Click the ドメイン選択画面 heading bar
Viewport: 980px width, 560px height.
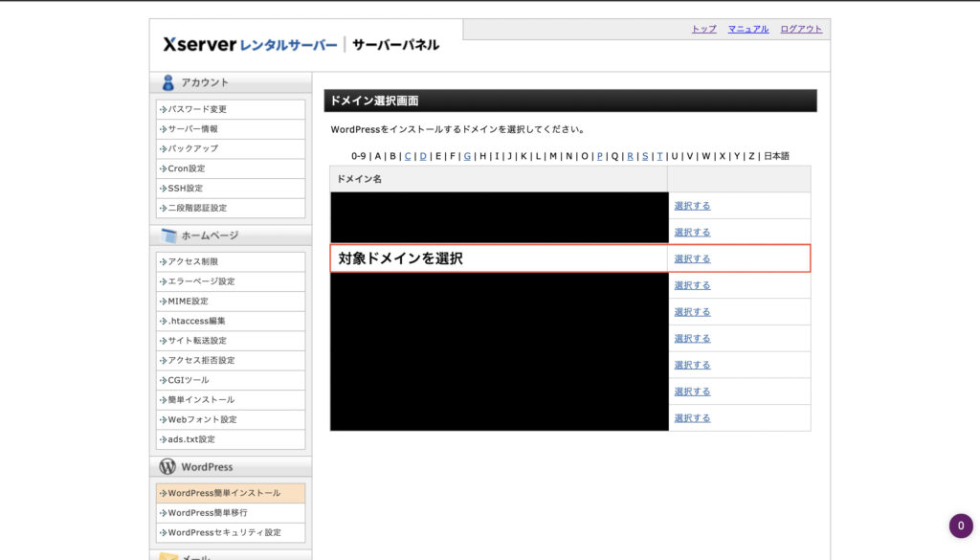point(570,101)
